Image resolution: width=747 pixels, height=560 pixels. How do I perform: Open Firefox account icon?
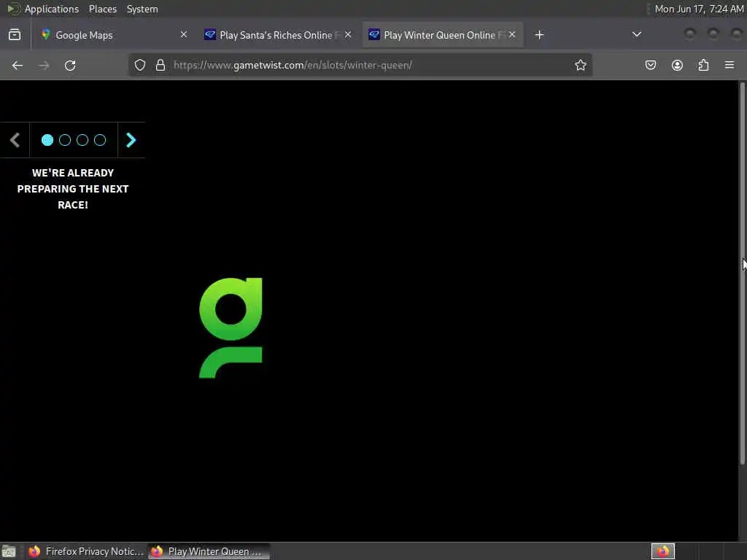(677, 65)
